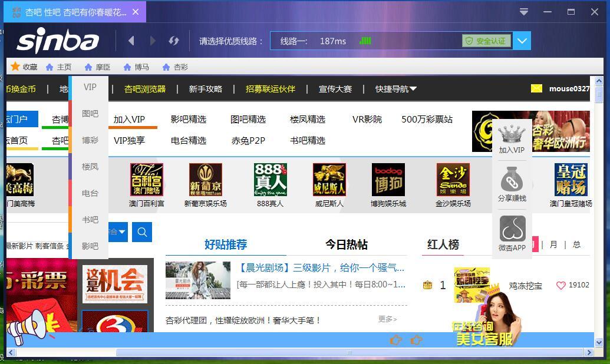
Task: Select 月 in 红人榜 ranking
Action: pos(553,244)
